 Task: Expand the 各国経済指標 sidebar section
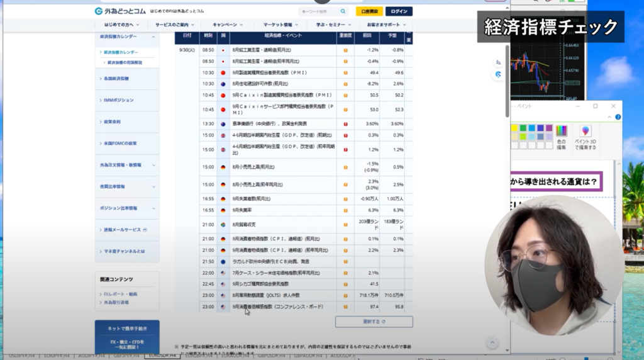(x=127, y=79)
